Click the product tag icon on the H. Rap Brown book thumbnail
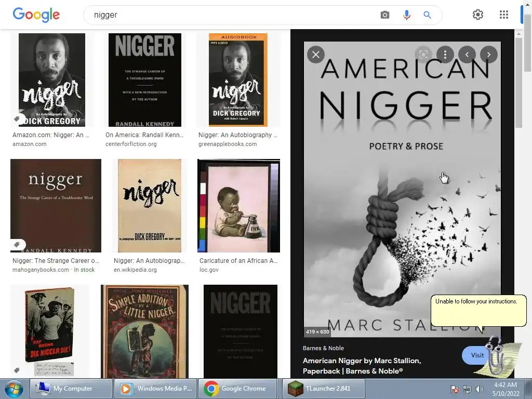 pos(17,370)
